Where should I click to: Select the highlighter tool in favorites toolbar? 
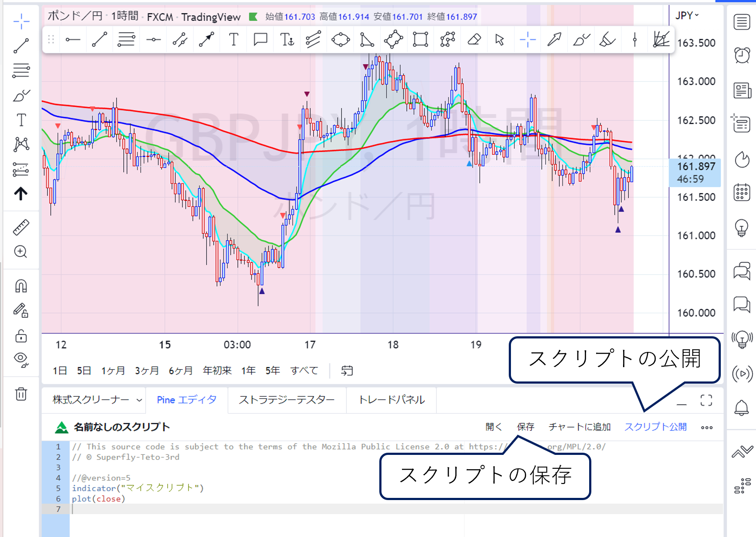(x=607, y=40)
